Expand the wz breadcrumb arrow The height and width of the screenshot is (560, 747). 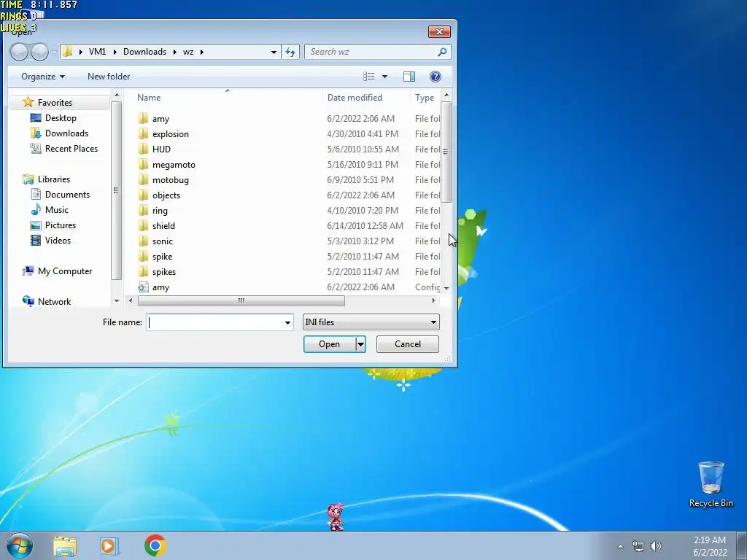coord(201,52)
